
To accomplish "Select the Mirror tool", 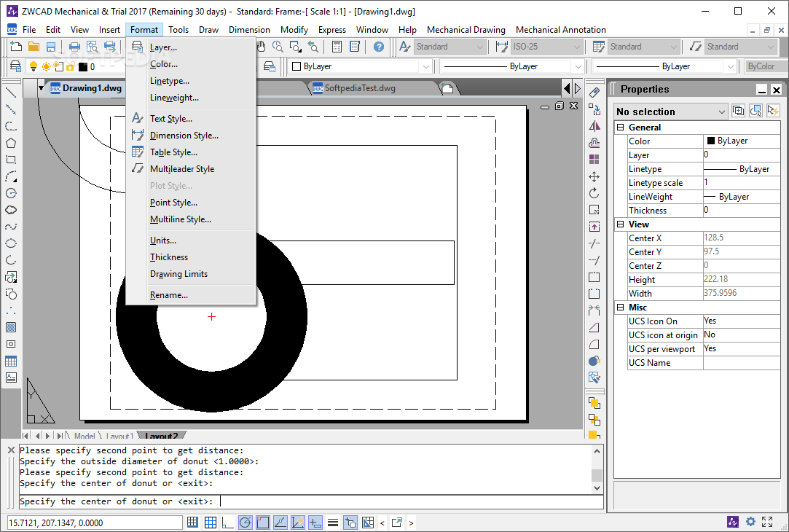I will (594, 126).
